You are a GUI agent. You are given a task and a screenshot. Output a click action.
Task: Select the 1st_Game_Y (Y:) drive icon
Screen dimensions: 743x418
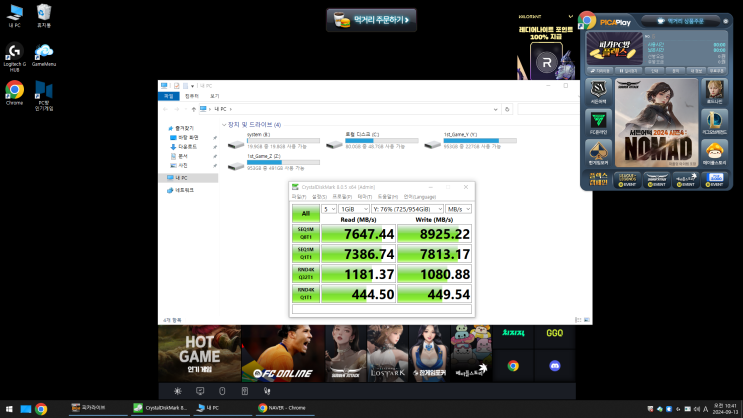click(433, 144)
